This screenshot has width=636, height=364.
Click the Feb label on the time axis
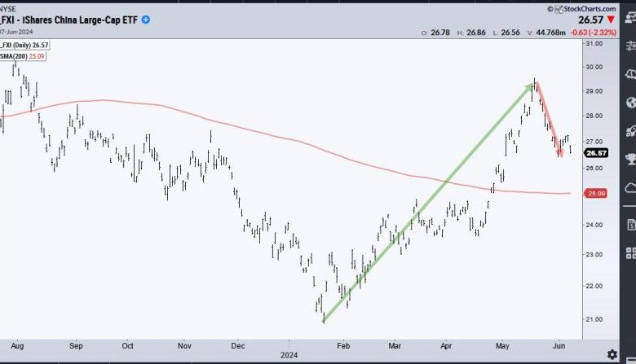click(x=343, y=346)
